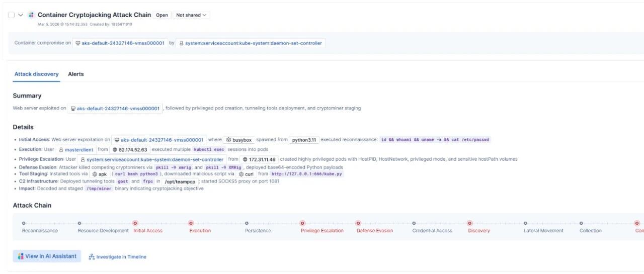This screenshot has width=644, height=274.
Task: Click the Resource Development node in Attack Chain
Action: coord(79,223)
